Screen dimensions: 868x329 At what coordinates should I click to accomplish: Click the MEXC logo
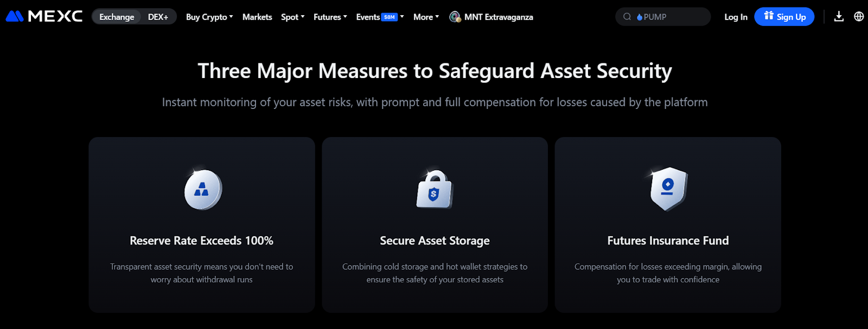click(x=44, y=16)
